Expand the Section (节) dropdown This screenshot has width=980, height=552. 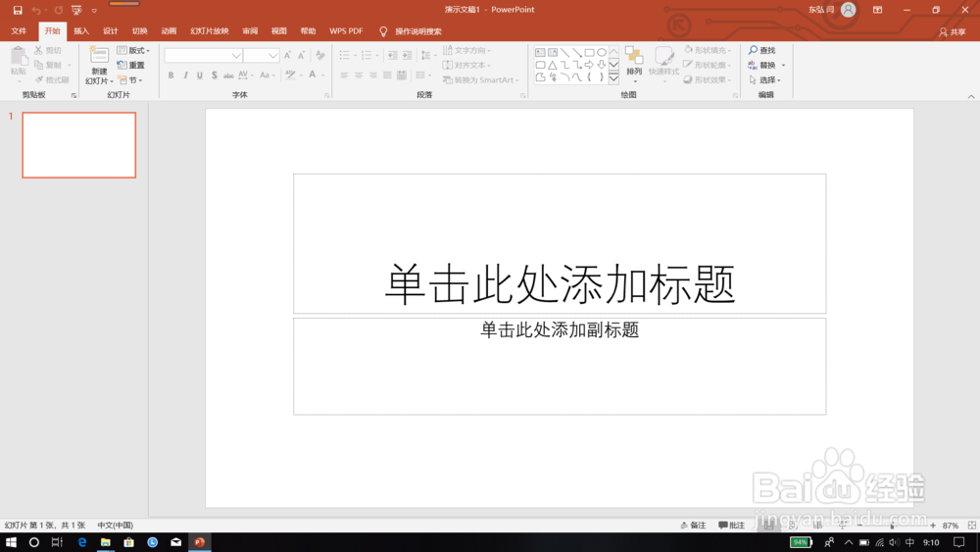pos(130,80)
